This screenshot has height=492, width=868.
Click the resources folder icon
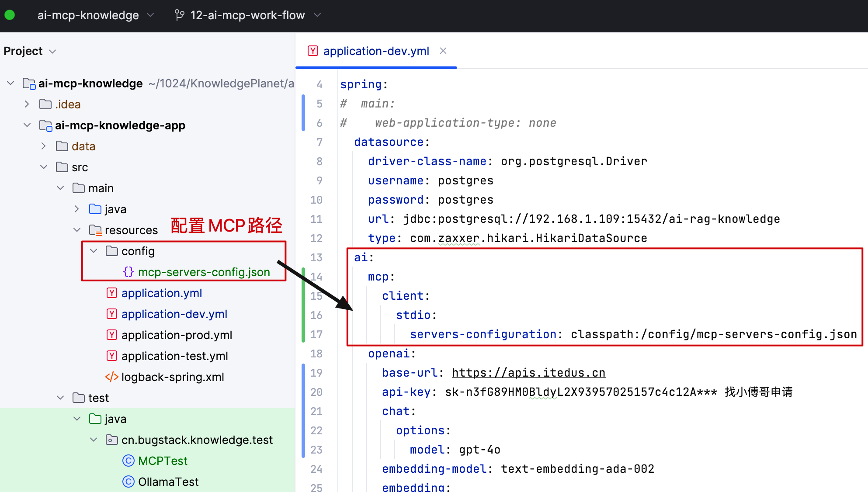coord(95,230)
